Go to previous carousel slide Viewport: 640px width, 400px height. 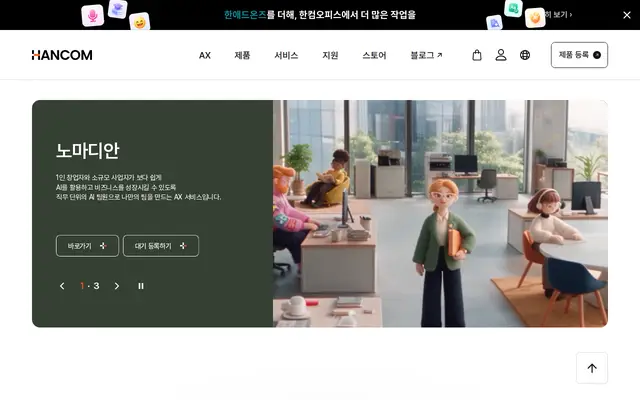(62, 286)
